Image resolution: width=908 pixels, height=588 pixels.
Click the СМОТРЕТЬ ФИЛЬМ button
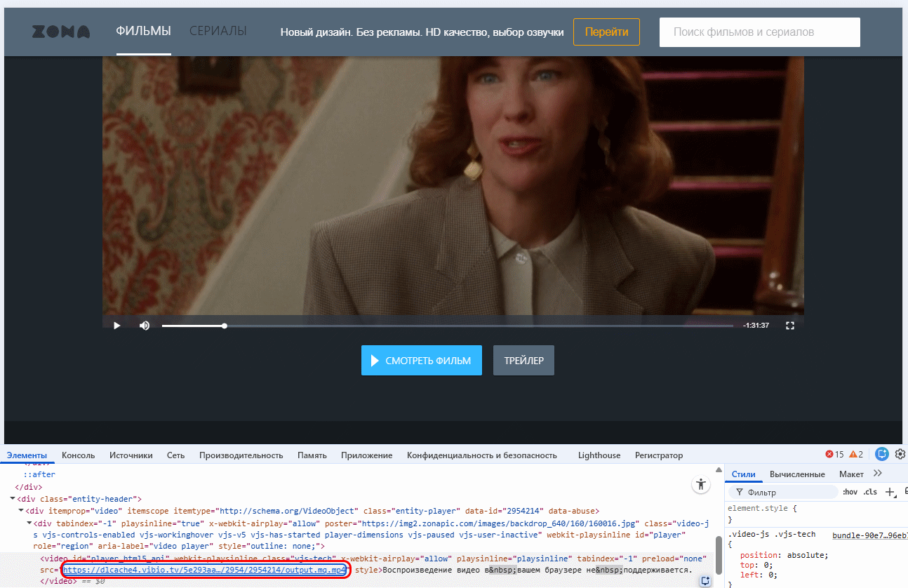[422, 361]
